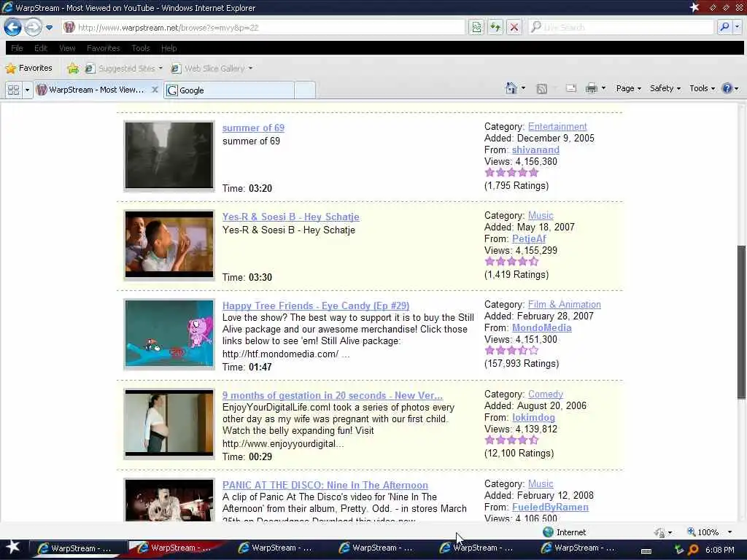Open the search provider dropdown arrow
The image size is (747, 560).
[737, 27]
